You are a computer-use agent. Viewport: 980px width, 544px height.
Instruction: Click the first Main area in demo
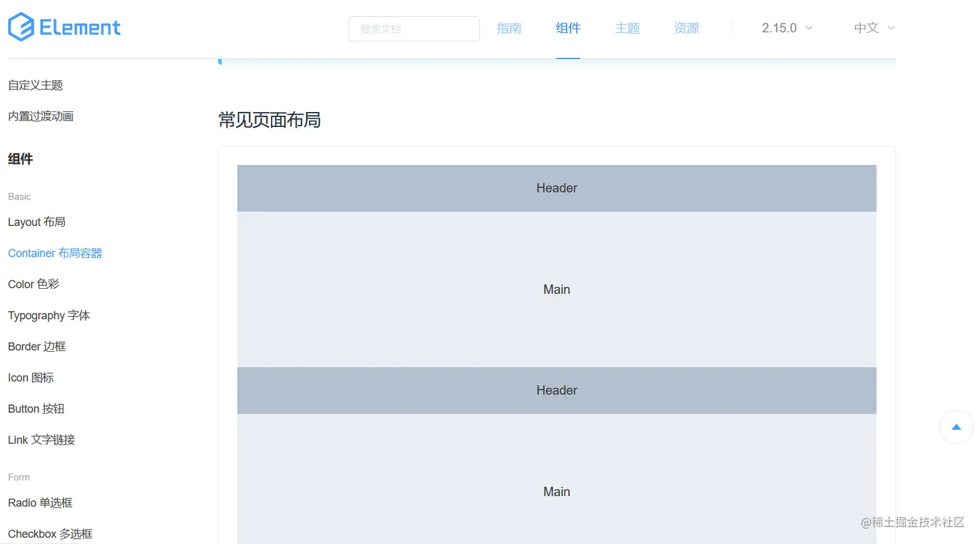point(557,289)
